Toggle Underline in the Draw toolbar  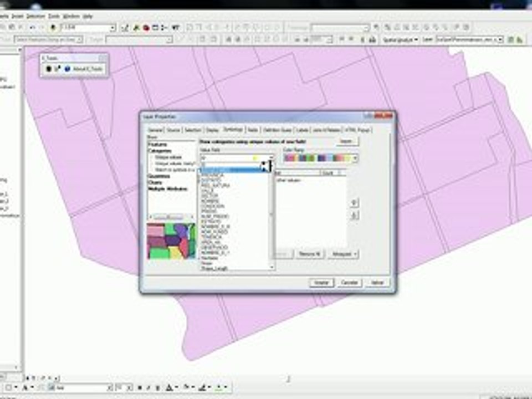157,387
